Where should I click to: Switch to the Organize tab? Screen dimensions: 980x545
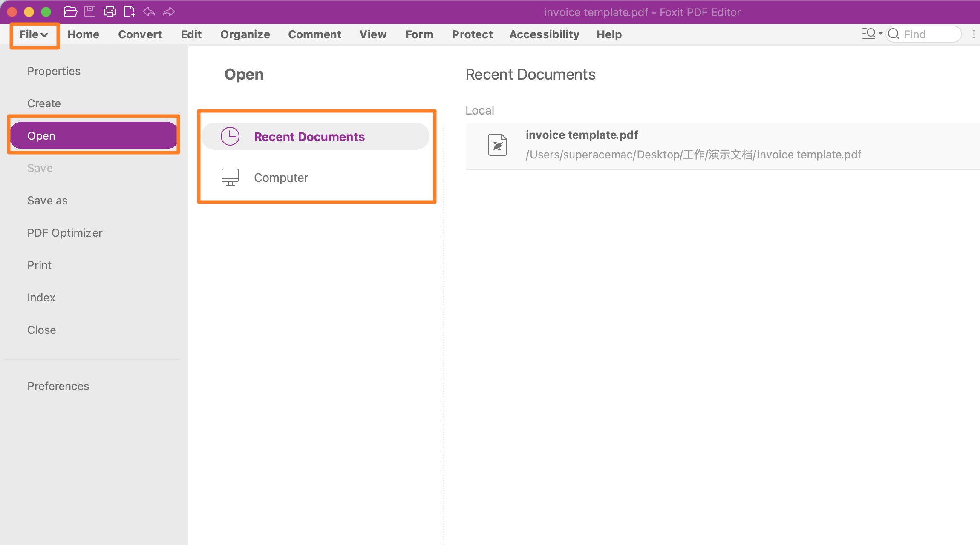click(x=245, y=34)
